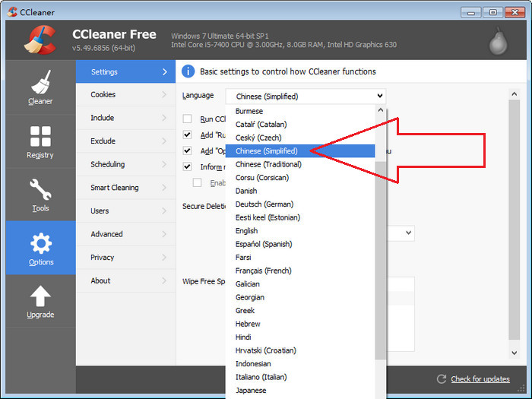Open the About page

pyautogui.click(x=126, y=281)
